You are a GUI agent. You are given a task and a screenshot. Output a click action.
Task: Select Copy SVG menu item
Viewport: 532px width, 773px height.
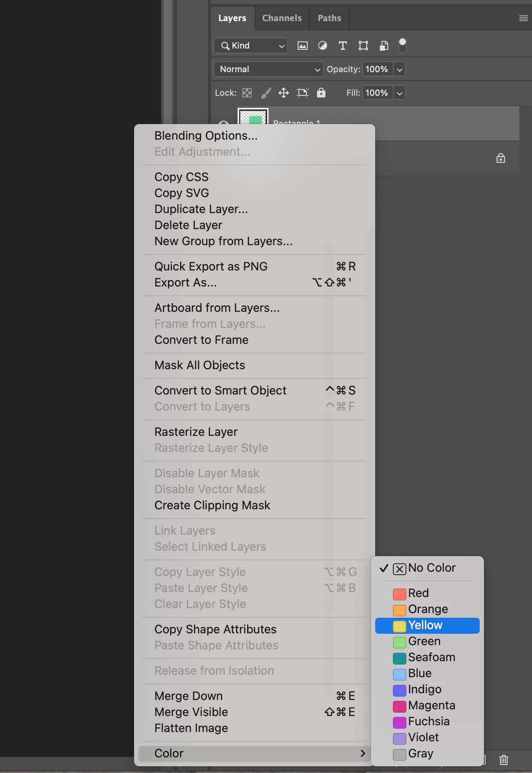255,193
